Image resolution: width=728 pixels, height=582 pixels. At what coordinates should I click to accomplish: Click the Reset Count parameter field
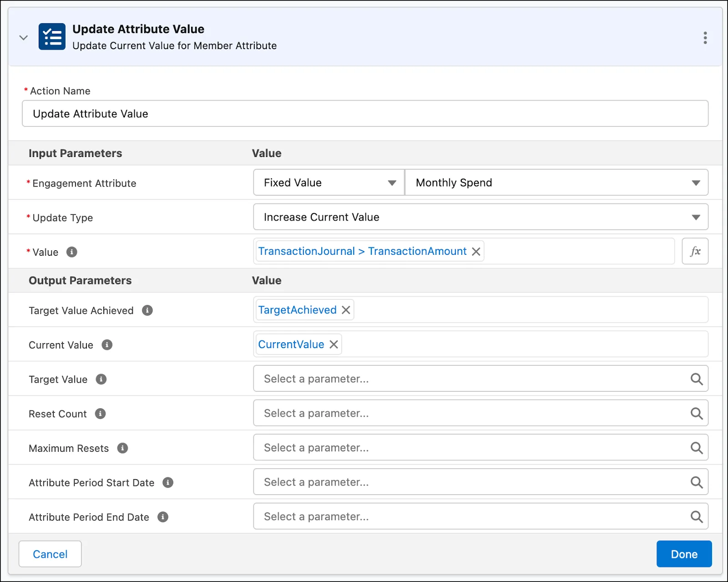(480, 413)
